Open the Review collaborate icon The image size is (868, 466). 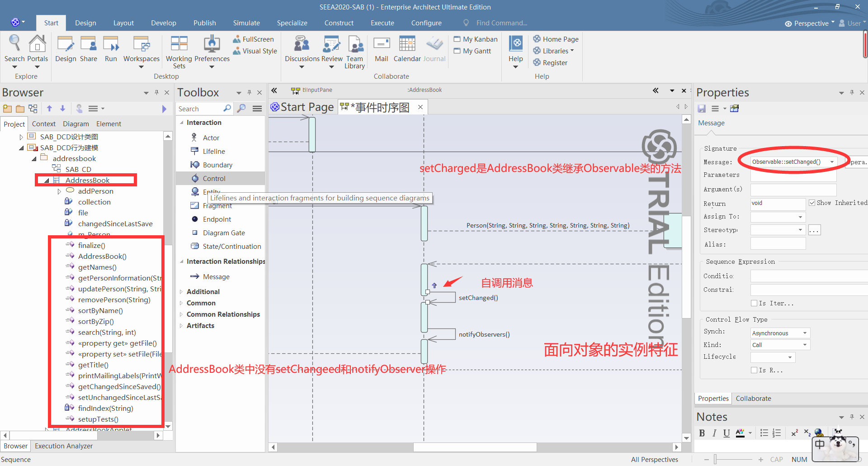[x=332, y=51]
